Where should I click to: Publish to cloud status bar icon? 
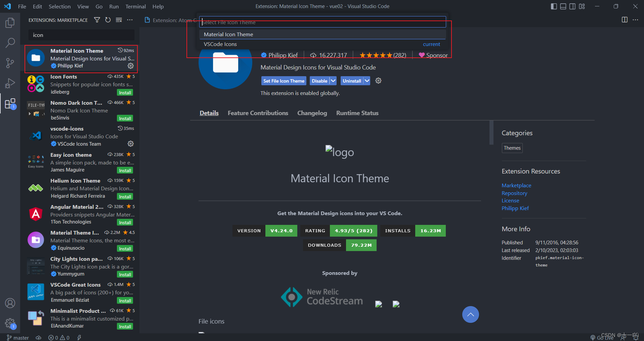click(39, 338)
